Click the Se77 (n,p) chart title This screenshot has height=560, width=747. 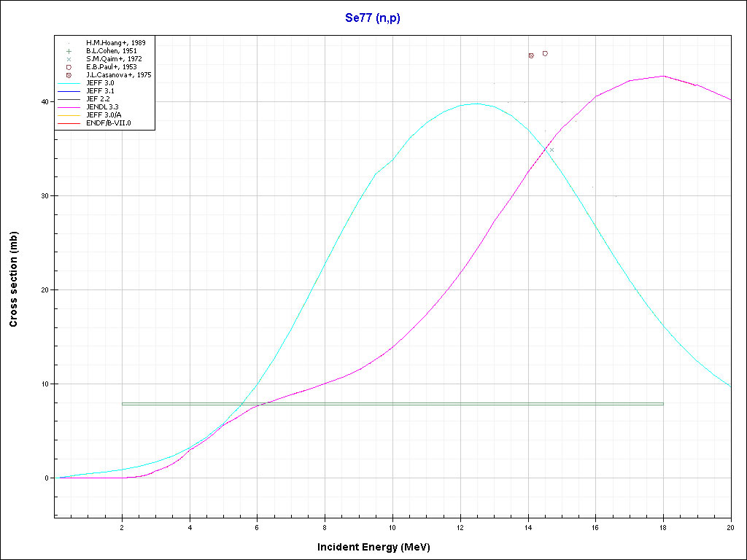(373, 18)
